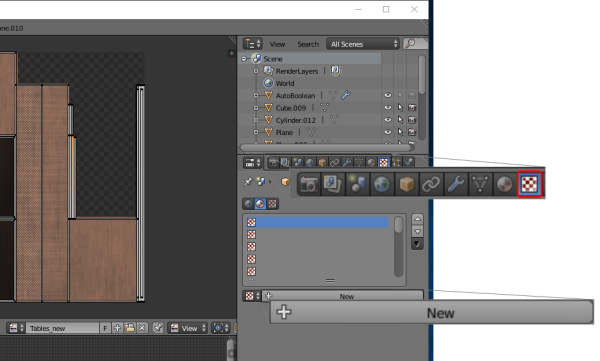Image resolution: width=600 pixels, height=361 pixels.
Task: Open the properties editor type selector
Action: pyautogui.click(x=252, y=163)
